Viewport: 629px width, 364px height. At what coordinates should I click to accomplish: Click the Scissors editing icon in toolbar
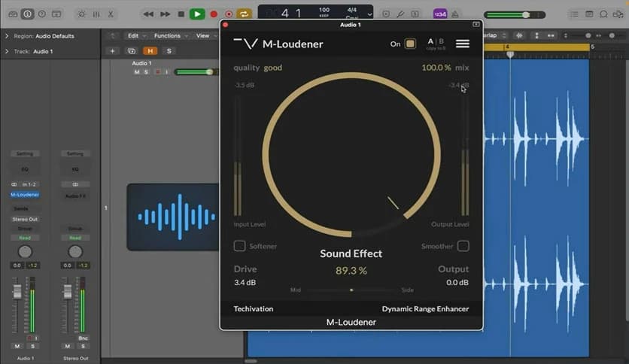[x=111, y=14]
